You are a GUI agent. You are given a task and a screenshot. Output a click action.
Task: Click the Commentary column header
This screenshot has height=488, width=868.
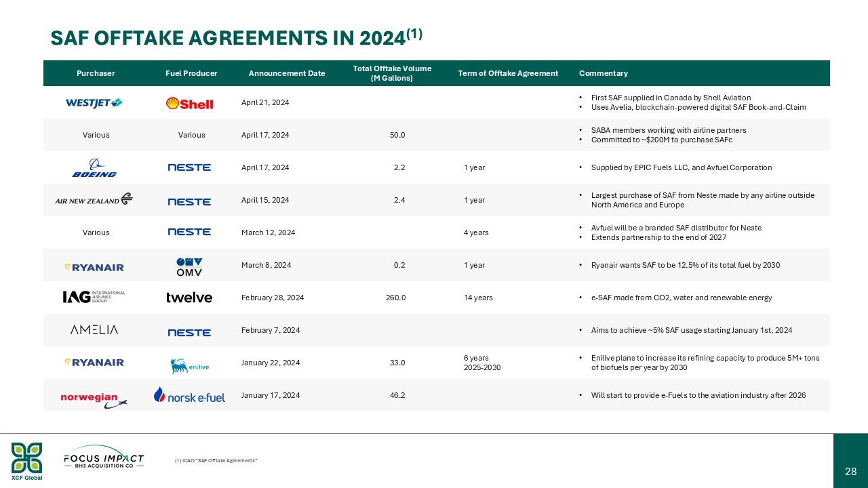tap(604, 73)
